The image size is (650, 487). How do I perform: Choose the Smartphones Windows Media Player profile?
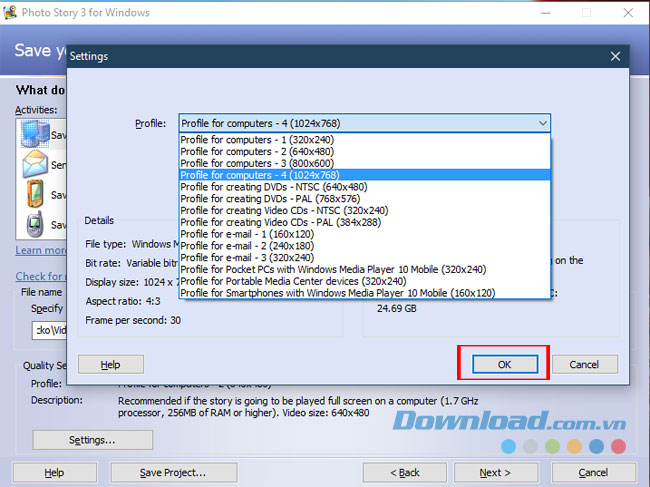pyautogui.click(x=337, y=293)
